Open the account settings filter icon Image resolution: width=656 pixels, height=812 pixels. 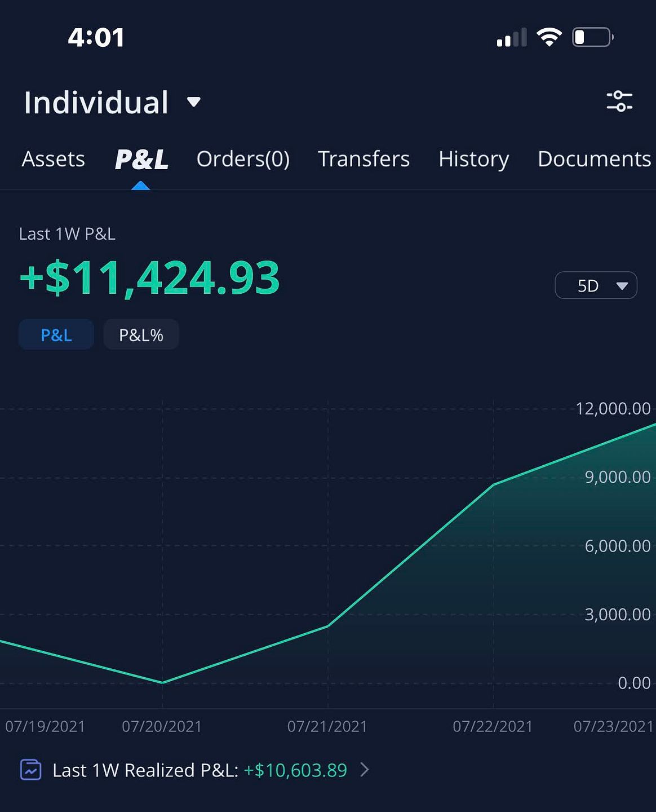coord(619,101)
